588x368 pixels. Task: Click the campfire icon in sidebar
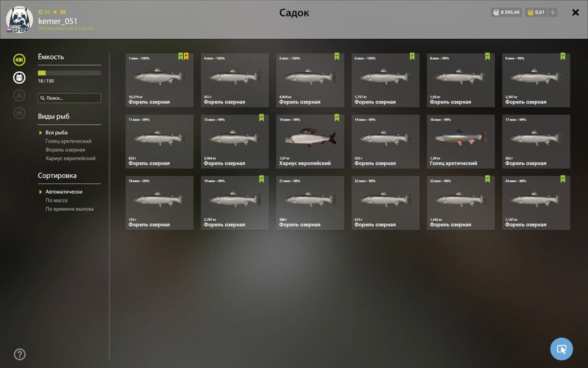pyautogui.click(x=19, y=95)
